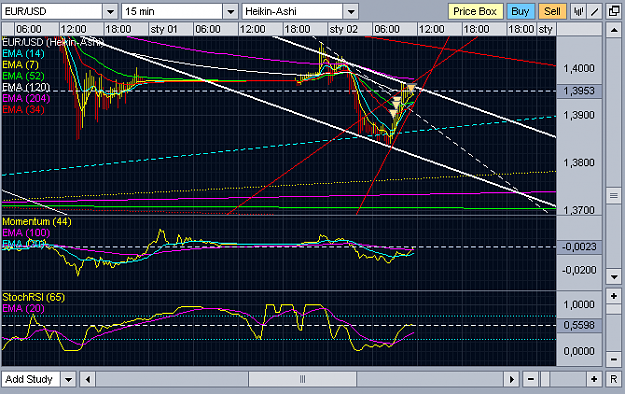Click the Heikin-Ashi chart type field

tap(292, 12)
